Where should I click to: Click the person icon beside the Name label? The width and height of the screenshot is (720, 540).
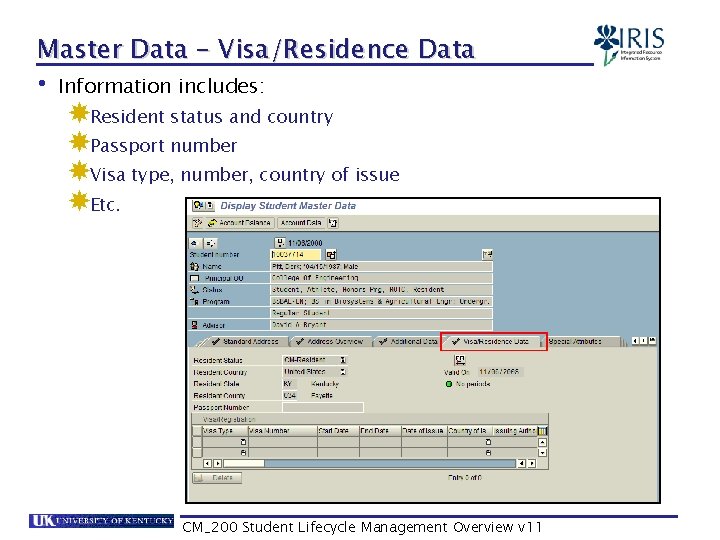194,266
